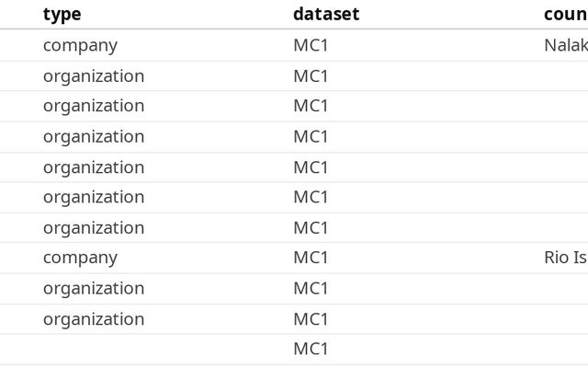The height and width of the screenshot is (368, 588).
Task: Select "organization" in the third data row
Action: tap(94, 106)
